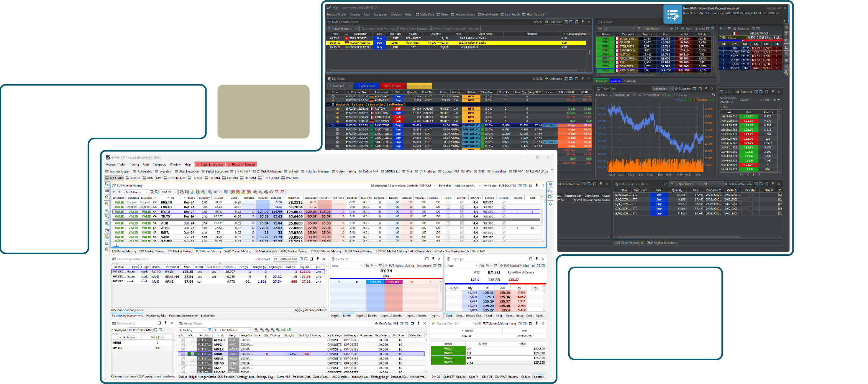Toggle isActive checkbox for APPC in Hedger Status
Viewport: 868px width, 384px height.
(x=183, y=344)
